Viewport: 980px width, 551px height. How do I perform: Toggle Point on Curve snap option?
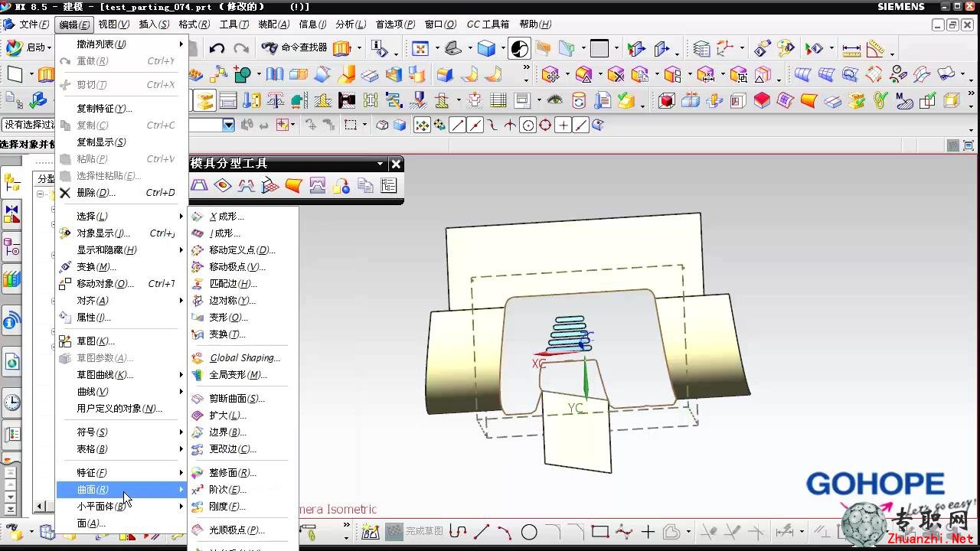pos(580,126)
